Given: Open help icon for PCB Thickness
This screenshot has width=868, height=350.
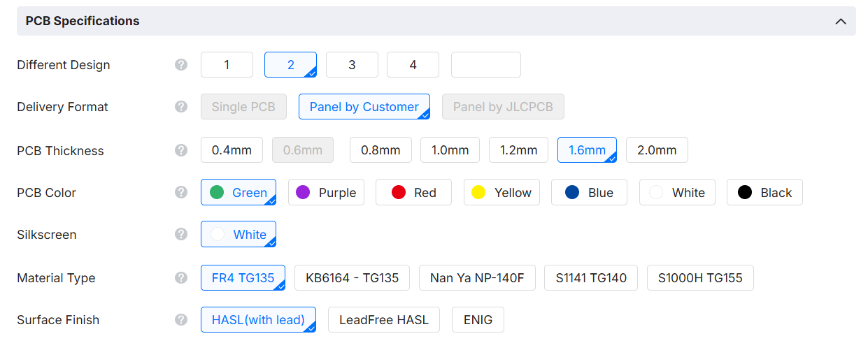Looking at the screenshot, I should point(181,150).
